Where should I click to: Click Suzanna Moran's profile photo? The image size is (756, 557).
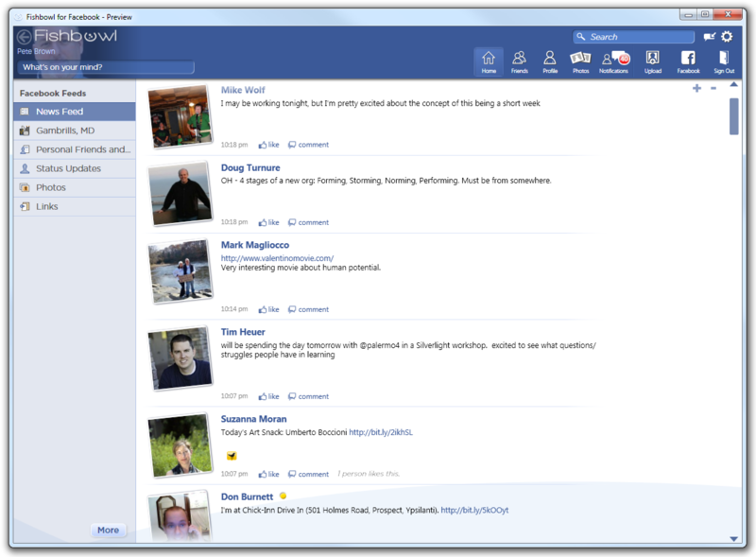pyautogui.click(x=180, y=445)
